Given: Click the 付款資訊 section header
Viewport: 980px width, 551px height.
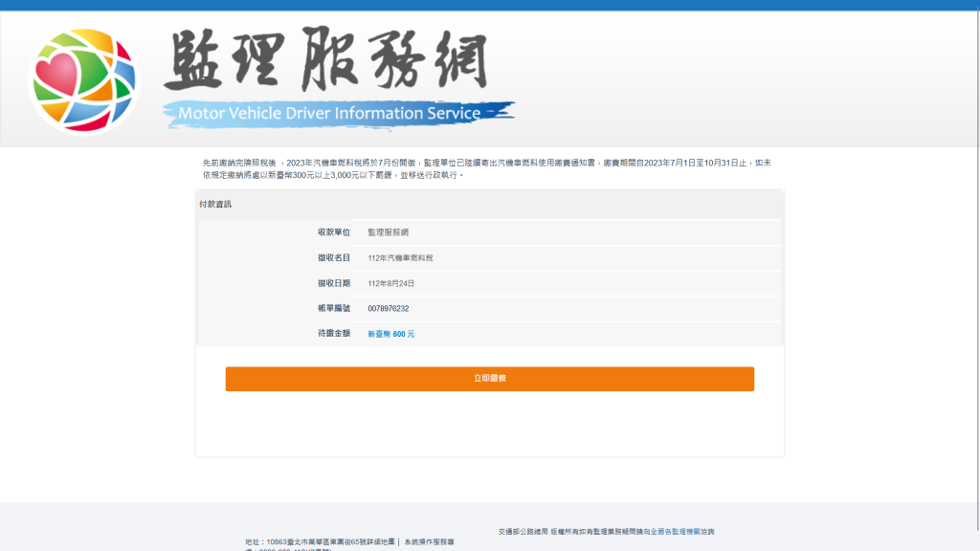Looking at the screenshot, I should 215,204.
